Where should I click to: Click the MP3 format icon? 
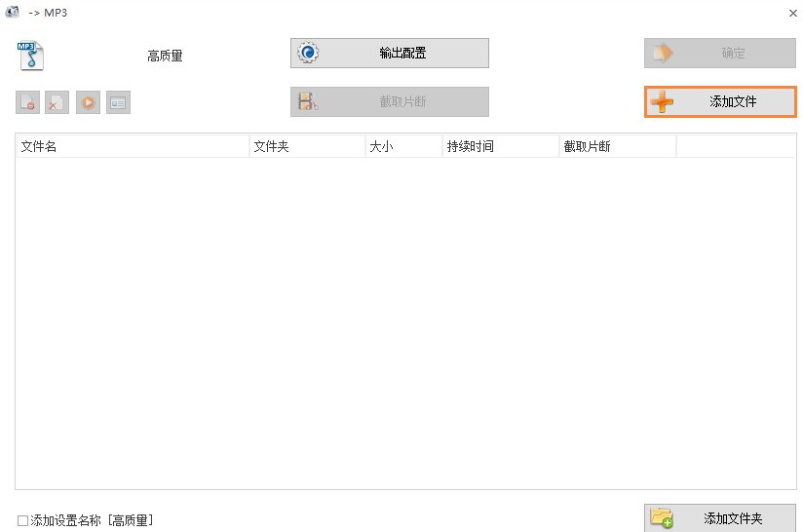(x=31, y=56)
